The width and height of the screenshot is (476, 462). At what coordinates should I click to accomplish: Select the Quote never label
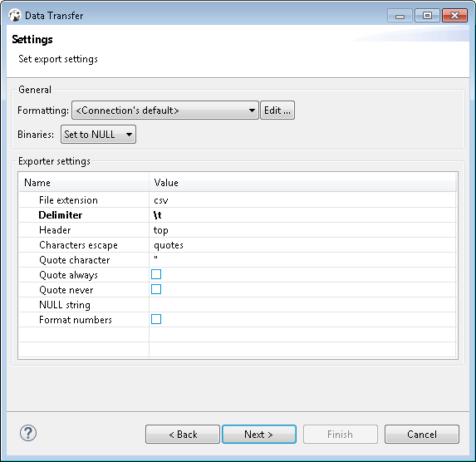[66, 290]
